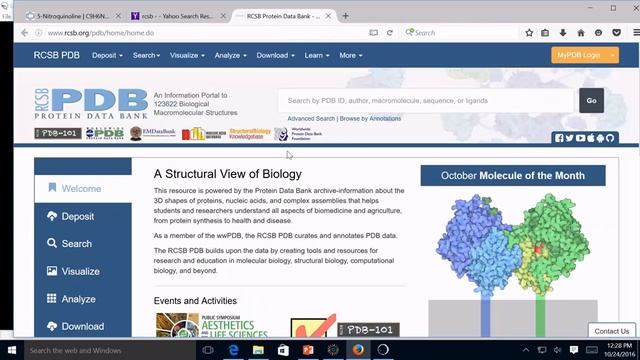
Task: Open the Advanced Search link
Action: (x=311, y=119)
